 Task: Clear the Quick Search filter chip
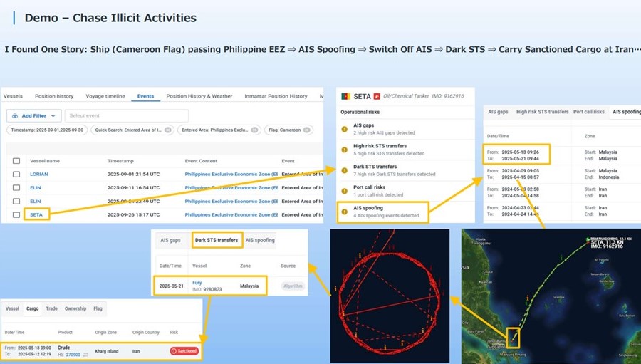[x=167, y=130]
